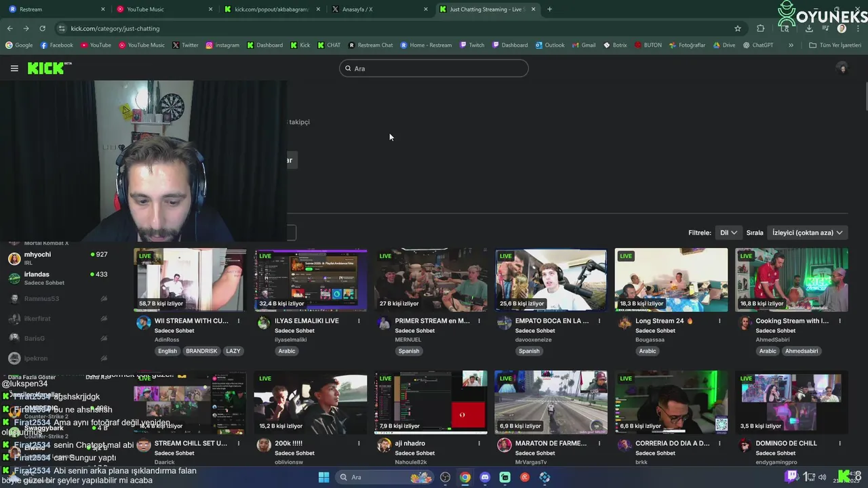
Task: Click the LAZY tag
Action: coord(233,351)
